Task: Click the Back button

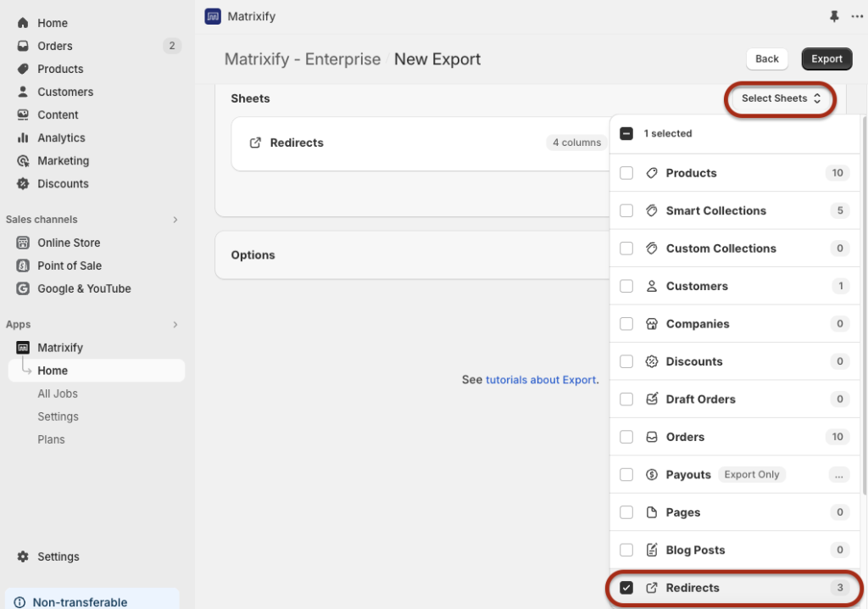Action: 766,59
